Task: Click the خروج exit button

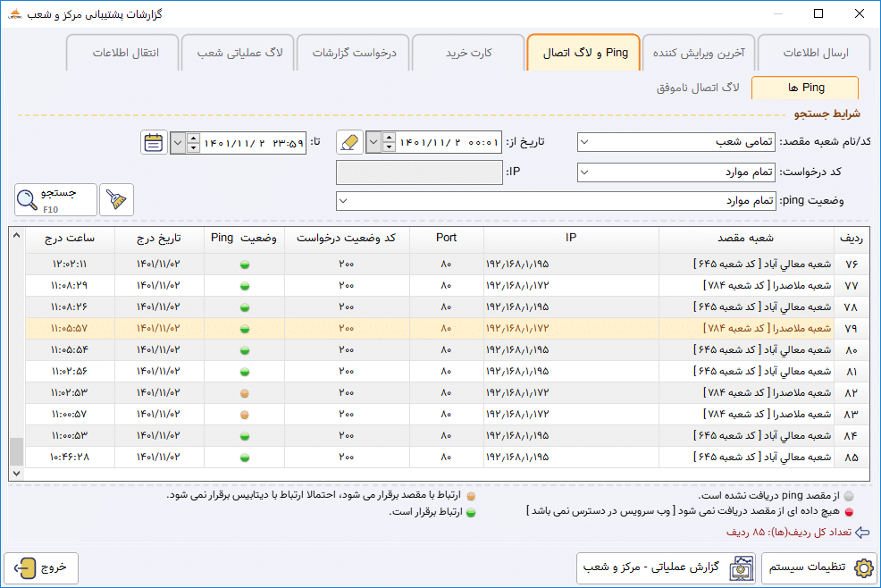Action: point(41,568)
